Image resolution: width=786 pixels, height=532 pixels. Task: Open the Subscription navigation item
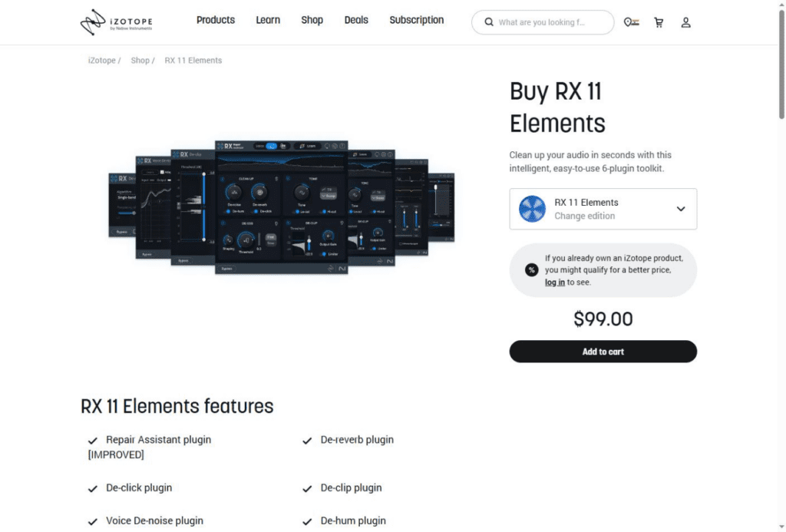click(x=417, y=20)
